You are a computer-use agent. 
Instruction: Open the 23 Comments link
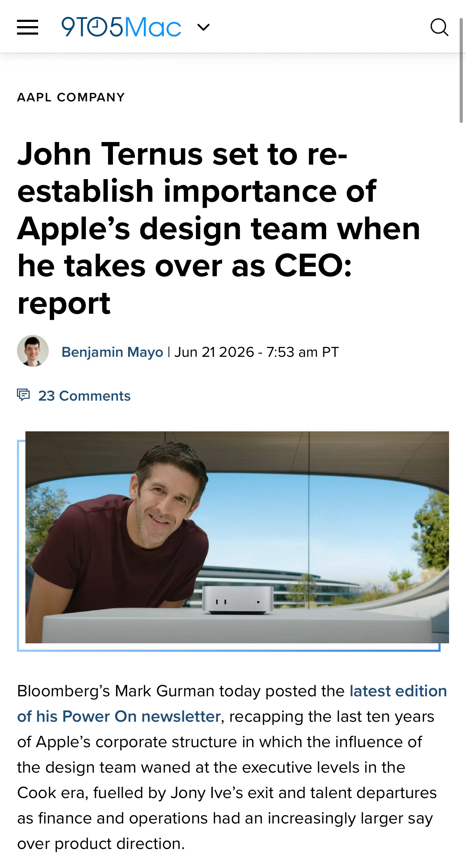pos(84,396)
